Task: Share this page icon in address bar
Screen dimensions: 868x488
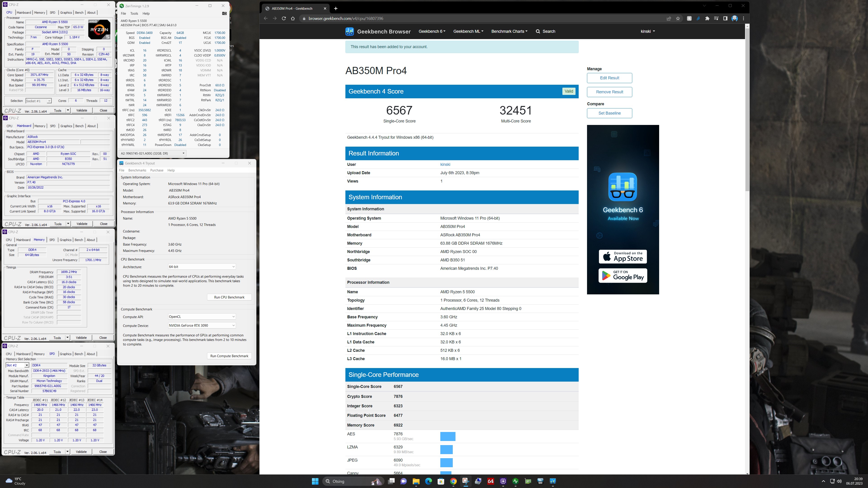Action: pyautogui.click(x=669, y=19)
